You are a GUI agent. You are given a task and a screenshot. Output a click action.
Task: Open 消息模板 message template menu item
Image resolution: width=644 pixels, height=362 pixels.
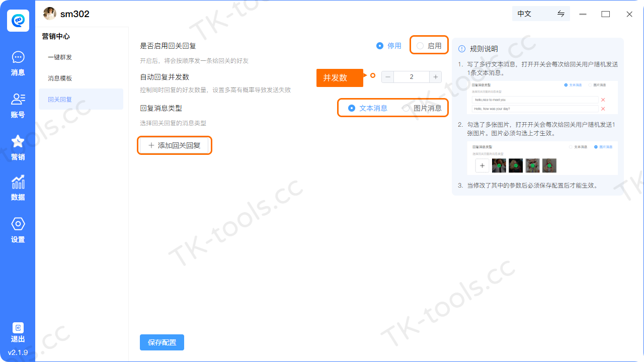[x=81, y=78]
